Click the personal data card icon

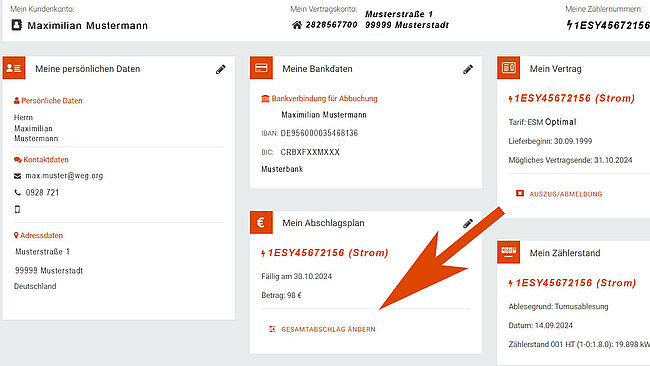click(14, 68)
